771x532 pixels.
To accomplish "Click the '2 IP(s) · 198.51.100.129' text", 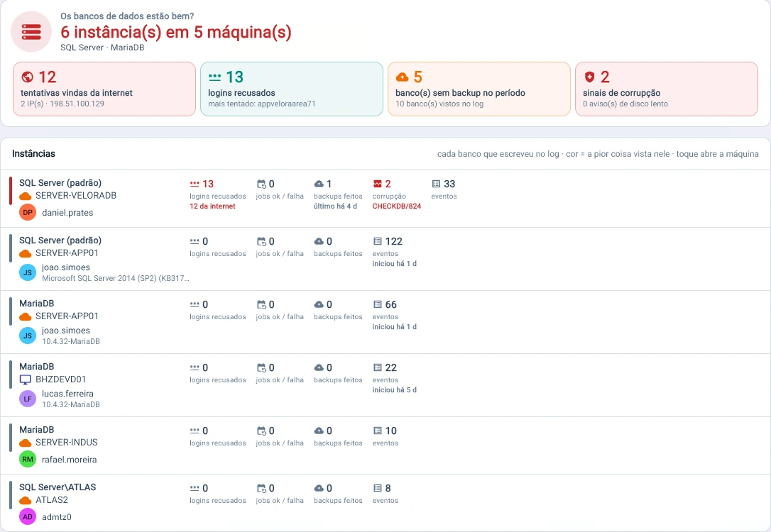I will [x=62, y=104].
